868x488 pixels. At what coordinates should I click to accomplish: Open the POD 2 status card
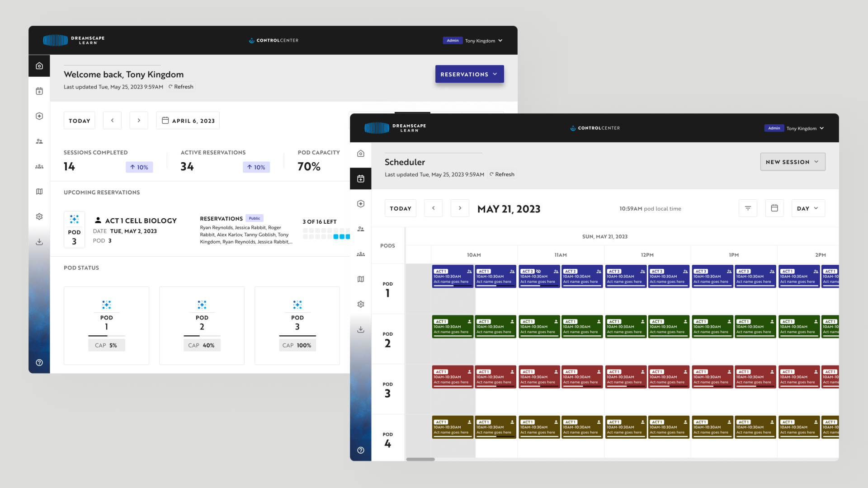point(202,325)
